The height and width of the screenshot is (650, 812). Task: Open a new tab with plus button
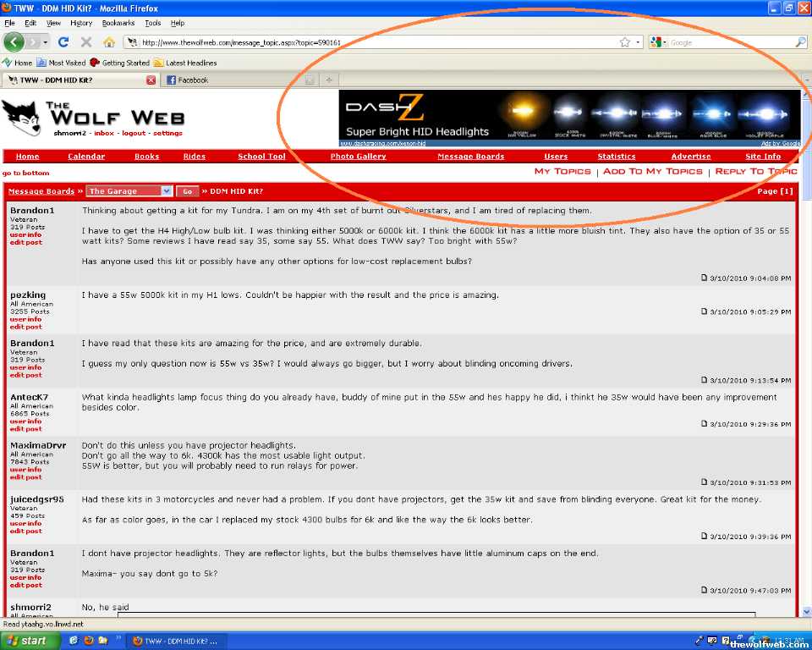pyautogui.click(x=328, y=80)
